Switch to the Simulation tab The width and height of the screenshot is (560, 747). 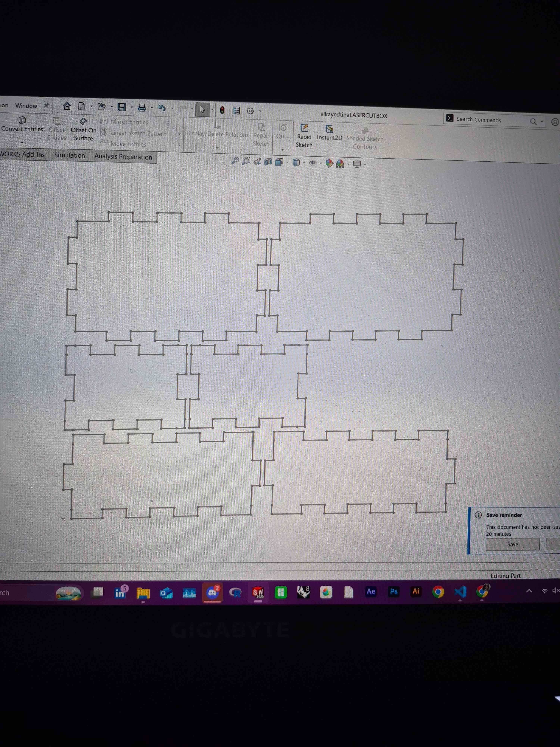[70, 155]
